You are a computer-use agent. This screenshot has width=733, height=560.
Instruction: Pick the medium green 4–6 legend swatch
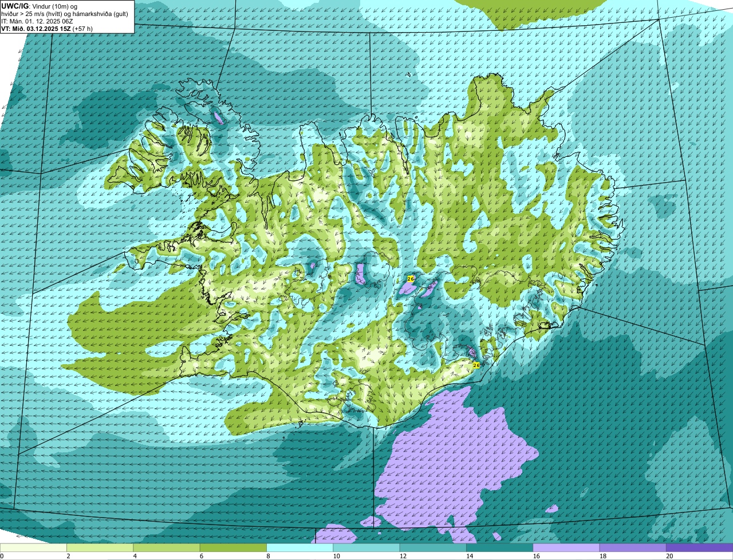tap(167, 547)
